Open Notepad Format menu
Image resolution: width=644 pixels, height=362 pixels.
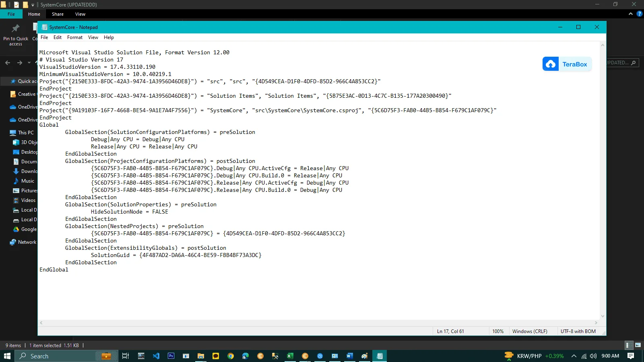(75, 37)
